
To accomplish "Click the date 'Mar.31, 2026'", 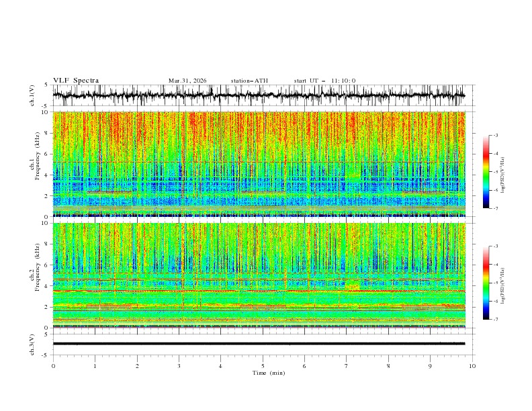I will (187, 81).
